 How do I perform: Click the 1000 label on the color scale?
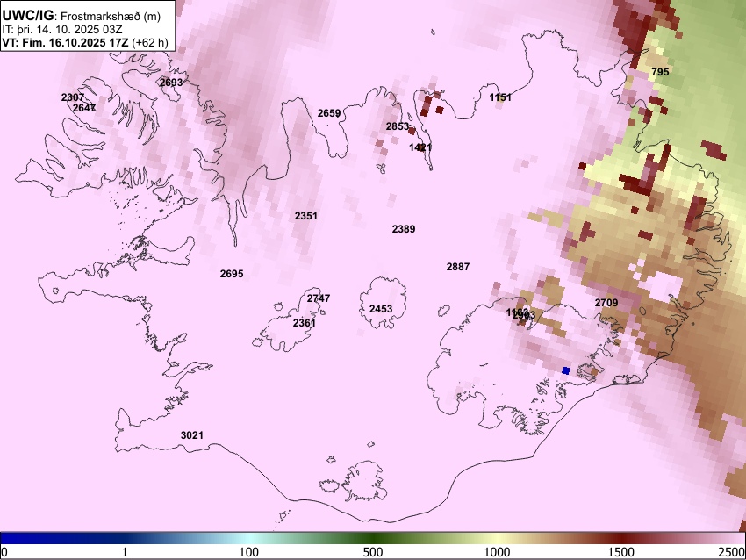click(497, 552)
